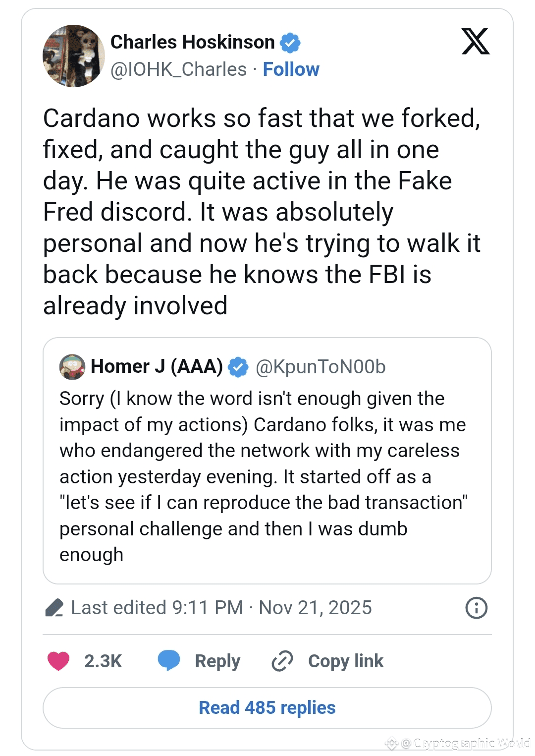Open the circled info icon
Viewport: 535px width, 756px height.
coord(476,608)
